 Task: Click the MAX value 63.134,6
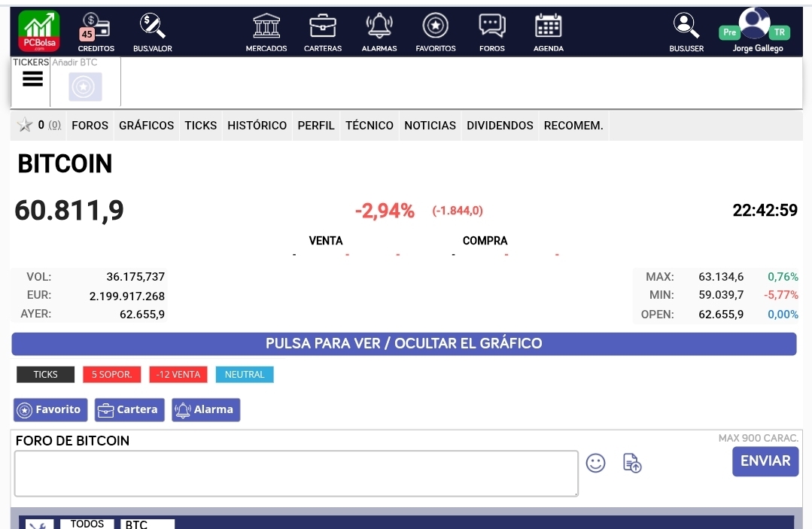[x=721, y=277]
